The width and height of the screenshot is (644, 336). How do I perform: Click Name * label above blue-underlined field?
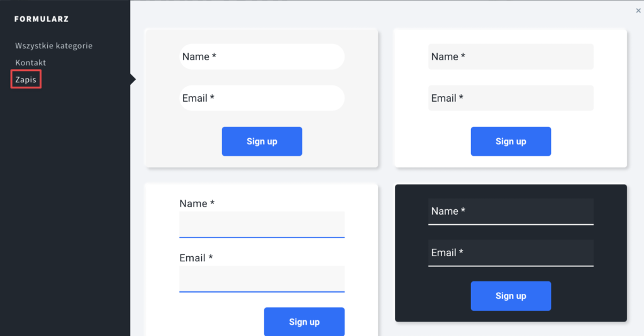point(197,203)
